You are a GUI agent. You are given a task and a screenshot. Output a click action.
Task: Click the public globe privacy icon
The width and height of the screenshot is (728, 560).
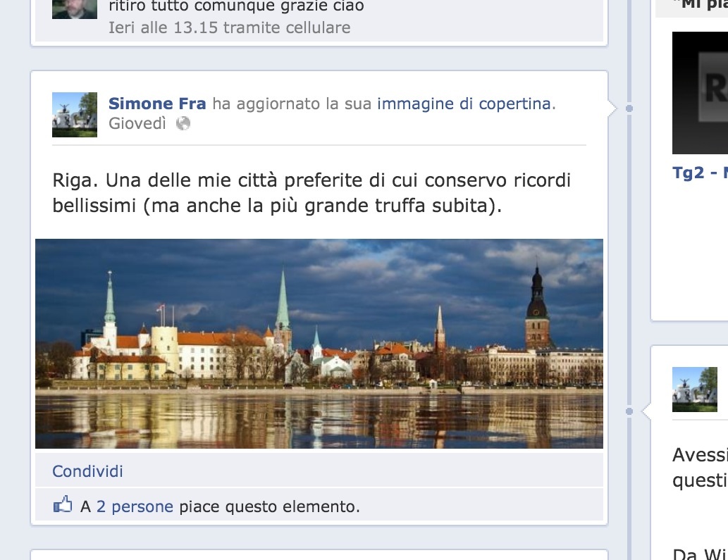tap(183, 123)
